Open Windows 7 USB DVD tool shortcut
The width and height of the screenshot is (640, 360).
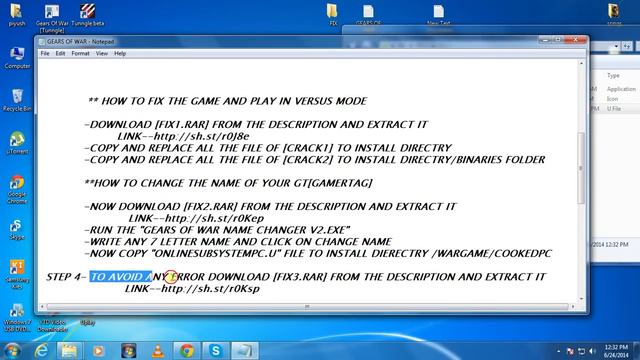point(17,318)
